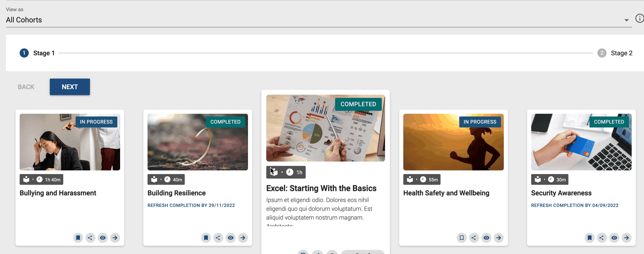Viewport: 644px width, 254px height.
Task: Preview Building Resilience with eye icon
Action: [x=231, y=238]
